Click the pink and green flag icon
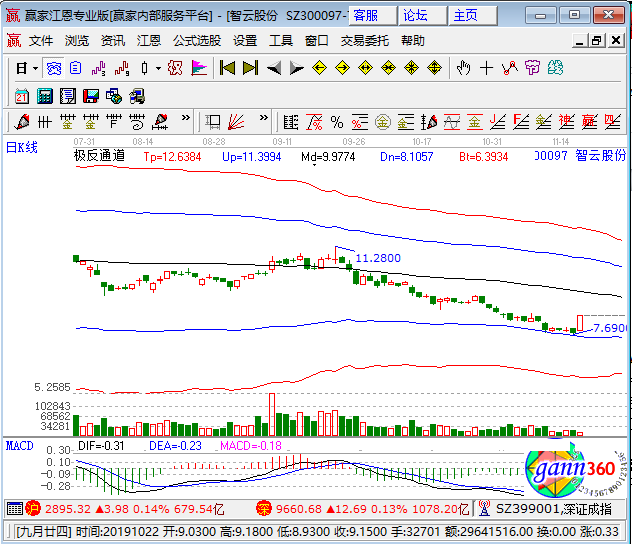This screenshot has width=632, height=544. 199,68
